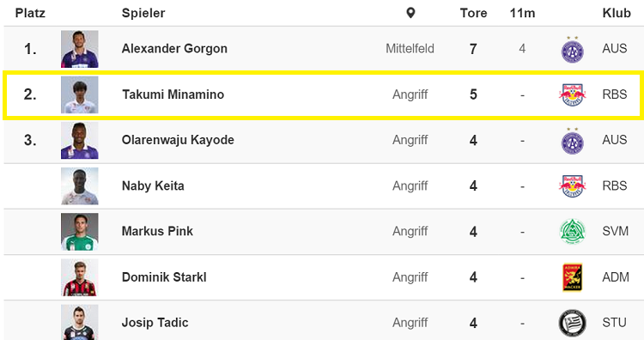Screen dimensions: 644x340
Task: Click the Platz column header
Action: point(30,13)
